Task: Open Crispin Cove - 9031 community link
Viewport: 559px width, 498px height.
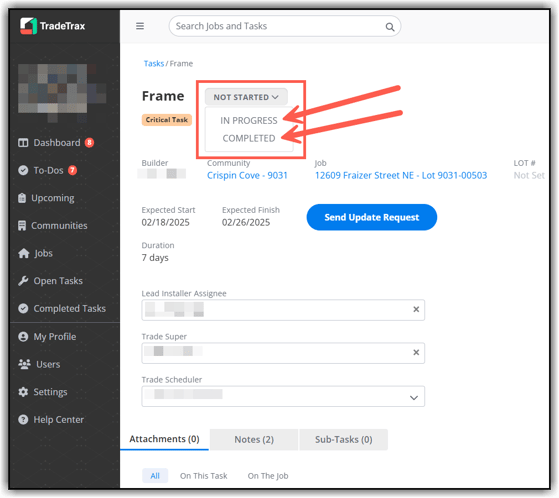Action: tap(247, 175)
